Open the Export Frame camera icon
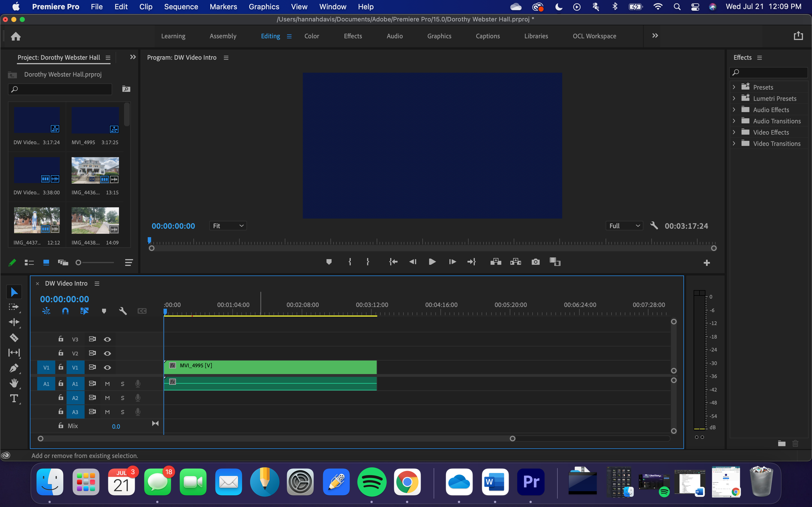The width and height of the screenshot is (812, 507). (535, 262)
